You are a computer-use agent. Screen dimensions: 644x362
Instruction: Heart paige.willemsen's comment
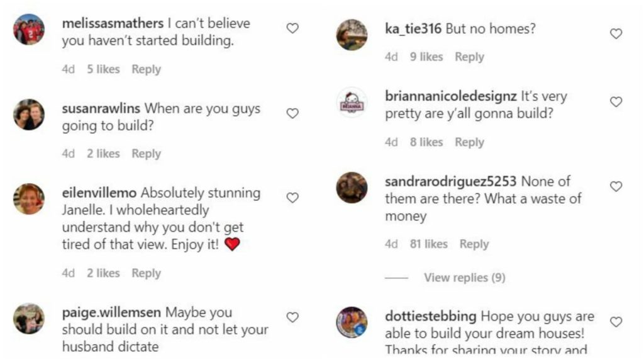pyautogui.click(x=292, y=317)
